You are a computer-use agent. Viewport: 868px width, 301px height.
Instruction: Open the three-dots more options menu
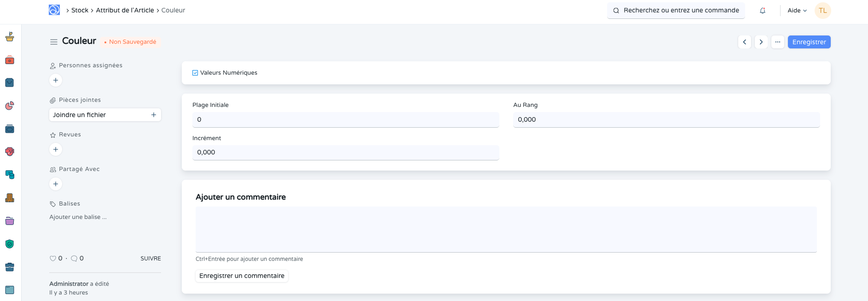(778, 42)
